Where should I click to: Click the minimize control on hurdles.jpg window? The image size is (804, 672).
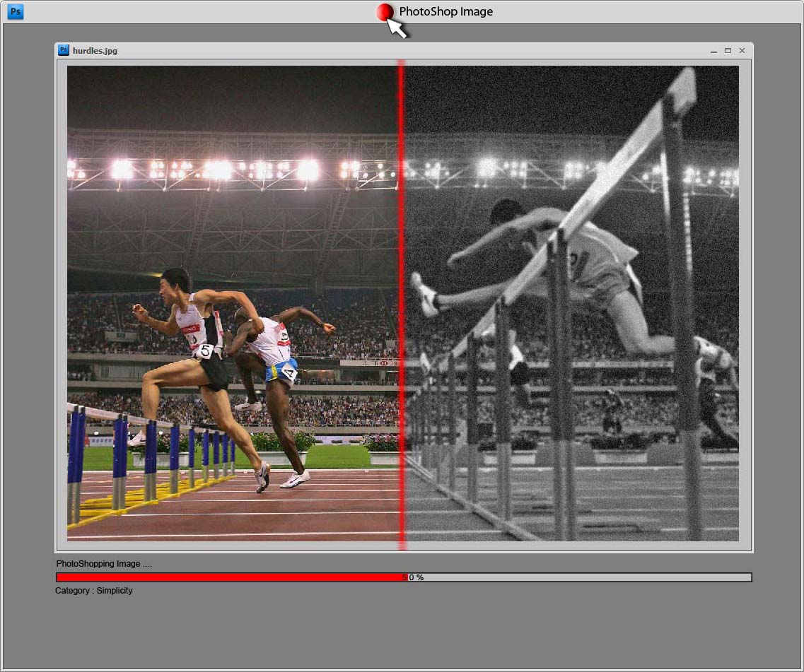[713, 50]
